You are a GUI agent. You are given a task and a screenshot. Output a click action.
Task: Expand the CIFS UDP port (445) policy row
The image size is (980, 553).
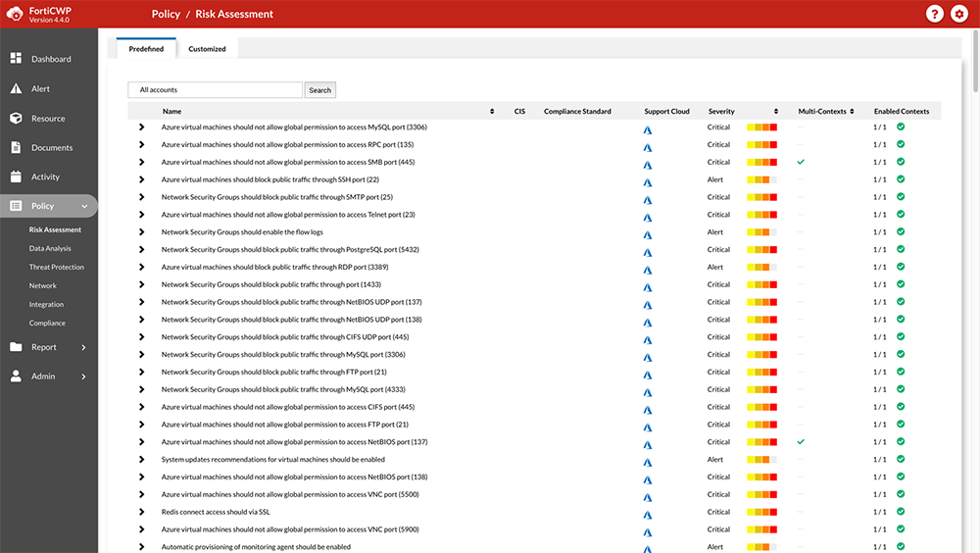click(x=142, y=337)
